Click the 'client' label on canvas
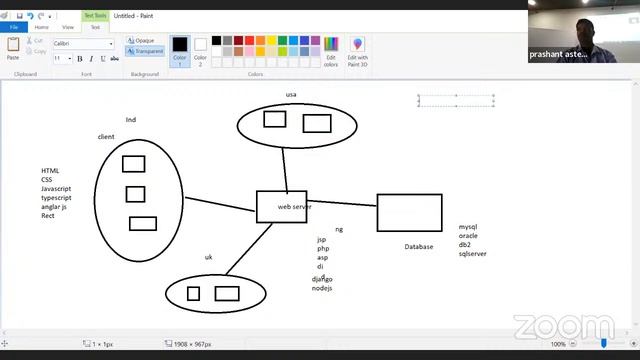This screenshot has width=640, height=360. coord(106,137)
